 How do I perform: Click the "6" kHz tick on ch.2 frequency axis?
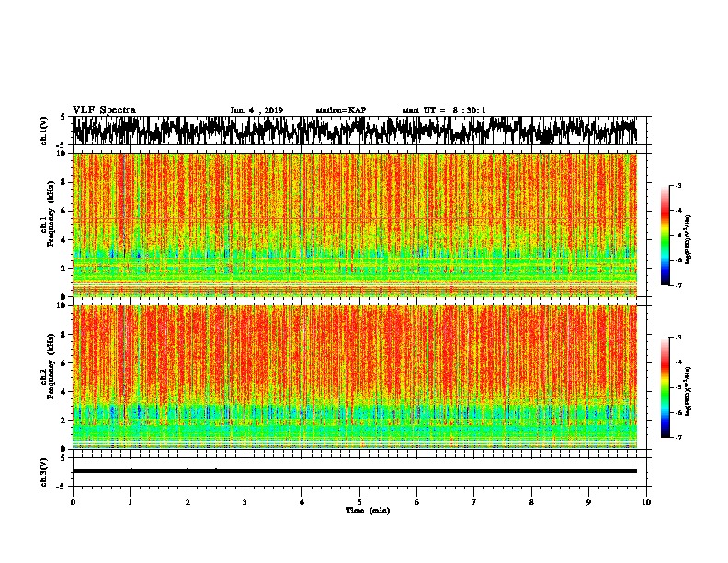point(64,363)
